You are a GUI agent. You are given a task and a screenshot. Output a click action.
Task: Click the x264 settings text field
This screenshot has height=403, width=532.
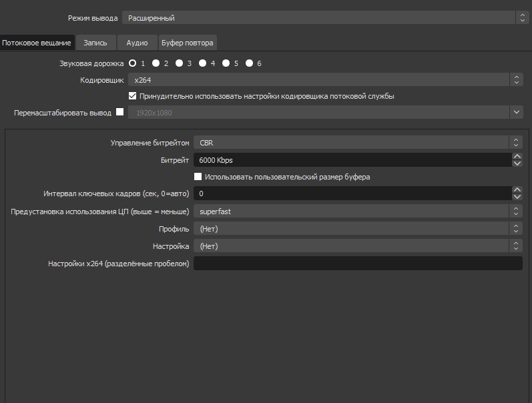358,264
